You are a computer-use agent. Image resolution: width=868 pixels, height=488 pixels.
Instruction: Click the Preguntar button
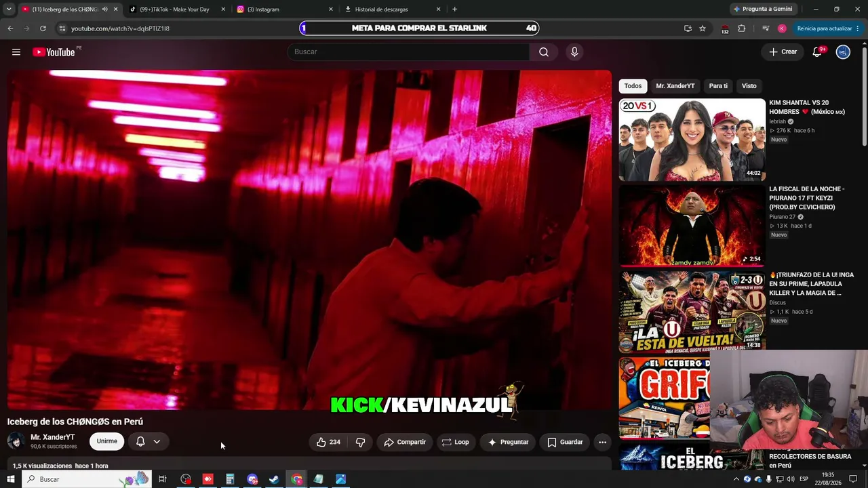pos(508,442)
